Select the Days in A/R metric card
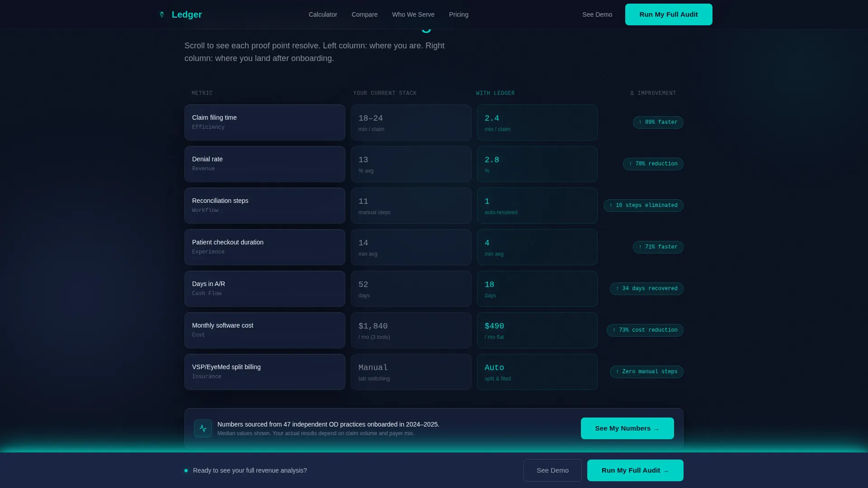The width and height of the screenshot is (868, 488). [x=265, y=289]
